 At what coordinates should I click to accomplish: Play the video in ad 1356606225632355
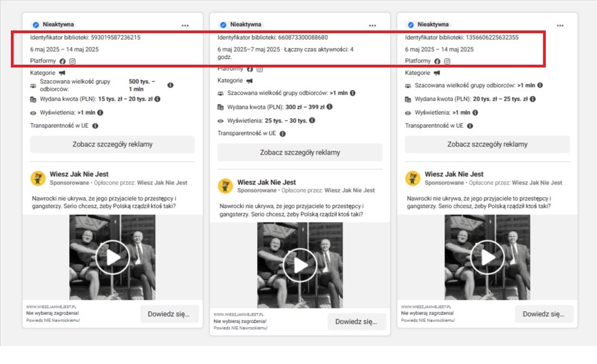(488, 257)
